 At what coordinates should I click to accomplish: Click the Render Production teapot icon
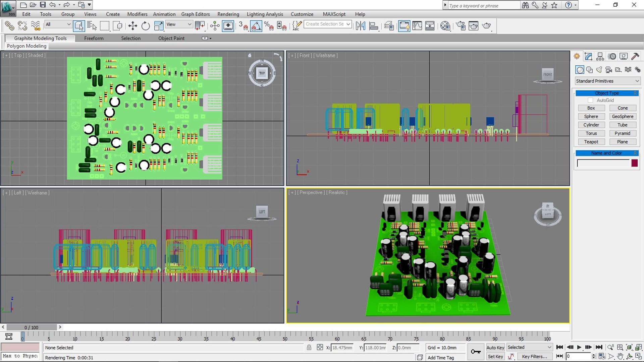(486, 26)
